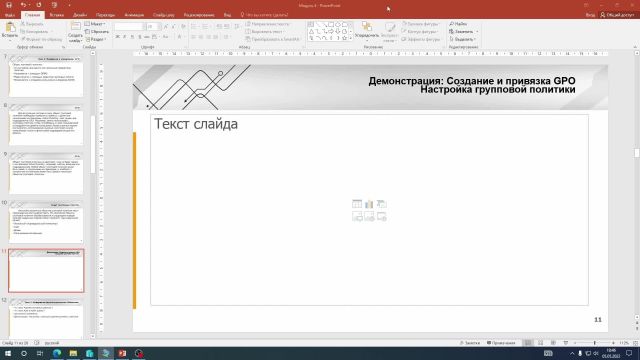Open the Design (Дизайн) tab
The width and height of the screenshot is (640, 360).
coord(80,15)
